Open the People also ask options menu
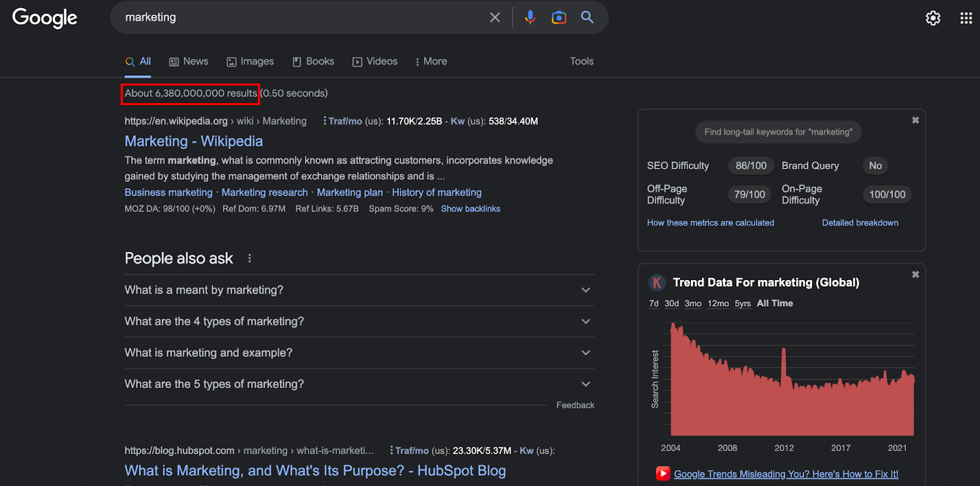 [x=249, y=259]
